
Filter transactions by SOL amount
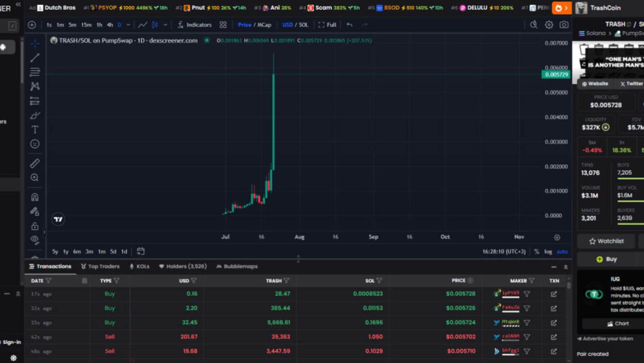tap(379, 281)
